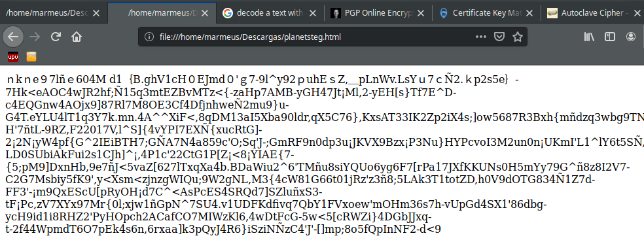Open the Firefox account icon

pos(630,37)
